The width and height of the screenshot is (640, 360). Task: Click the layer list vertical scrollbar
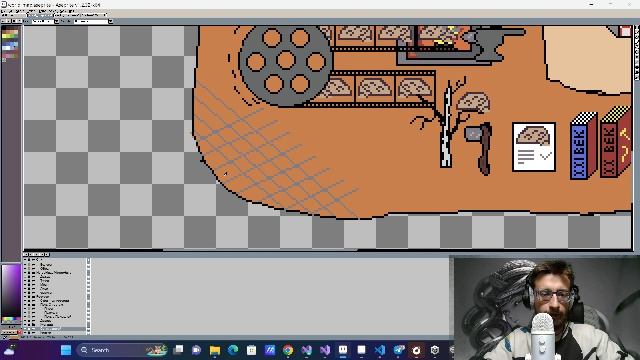(x=89, y=296)
